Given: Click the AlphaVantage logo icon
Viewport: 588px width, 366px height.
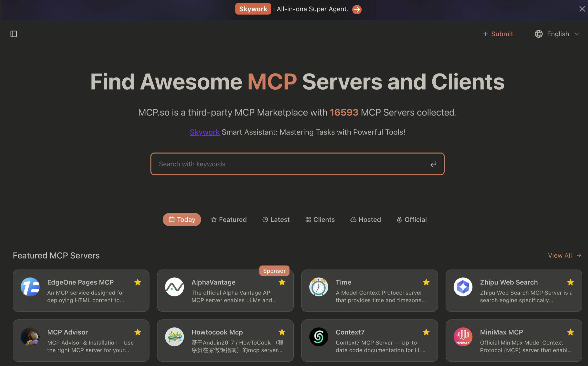Looking at the screenshot, I should [174, 287].
